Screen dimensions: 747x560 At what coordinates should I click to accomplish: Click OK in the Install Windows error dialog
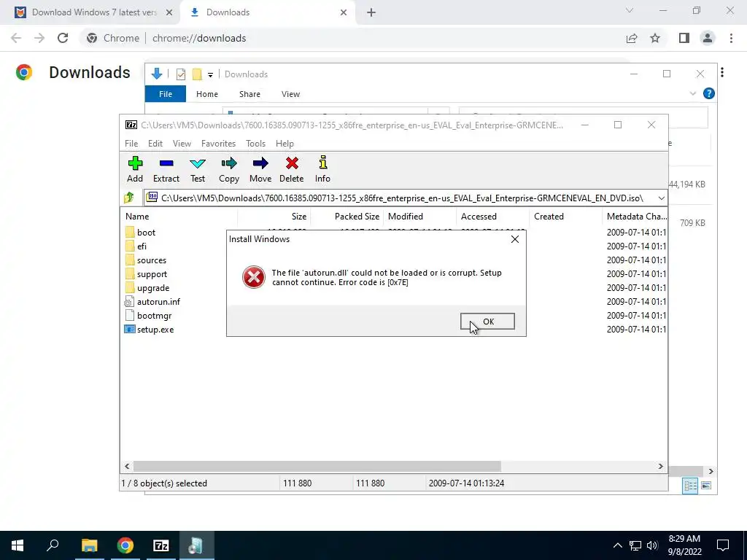487,322
